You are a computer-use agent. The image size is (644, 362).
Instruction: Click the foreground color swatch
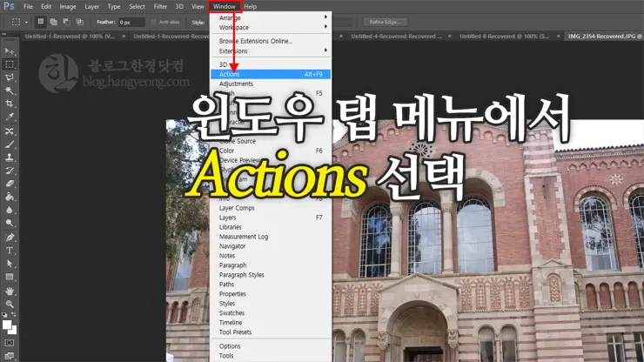point(6,325)
